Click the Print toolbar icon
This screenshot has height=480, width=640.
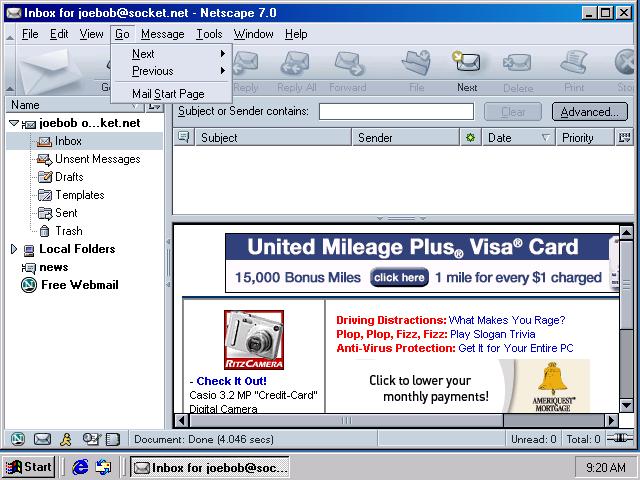tap(573, 62)
